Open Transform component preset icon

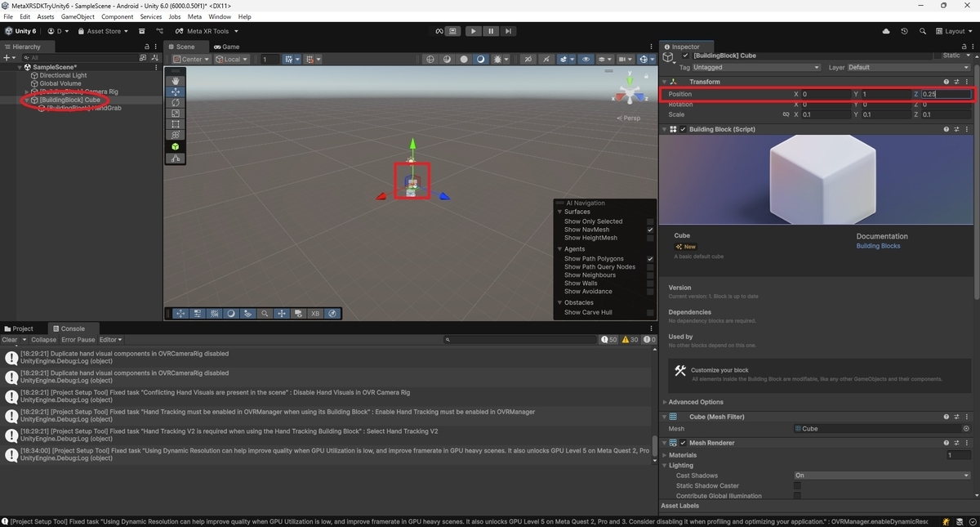tap(956, 82)
